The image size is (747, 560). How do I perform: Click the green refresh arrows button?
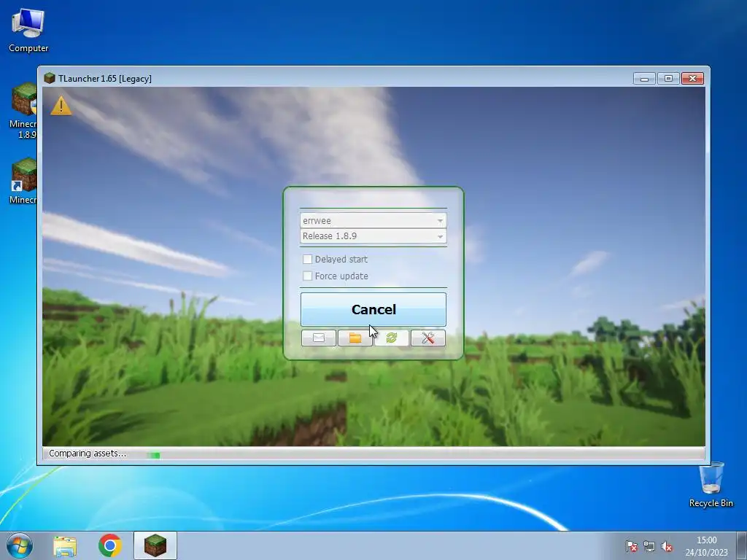[392, 338]
